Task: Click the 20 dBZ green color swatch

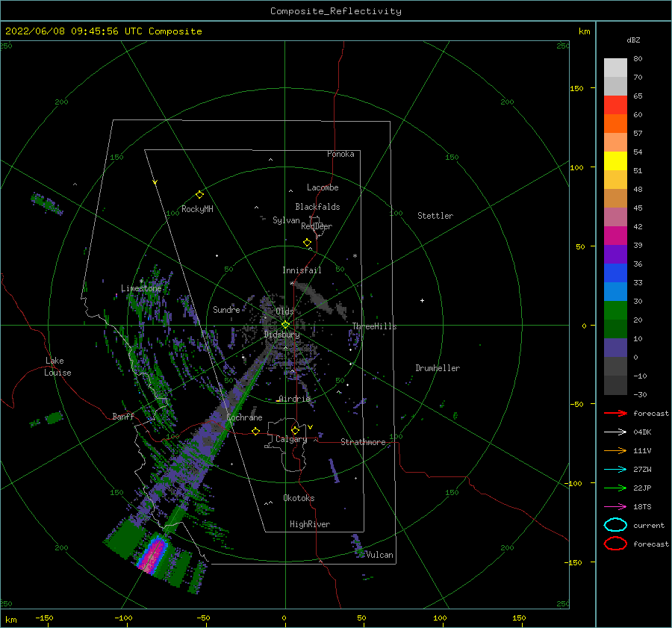Action: (615, 311)
